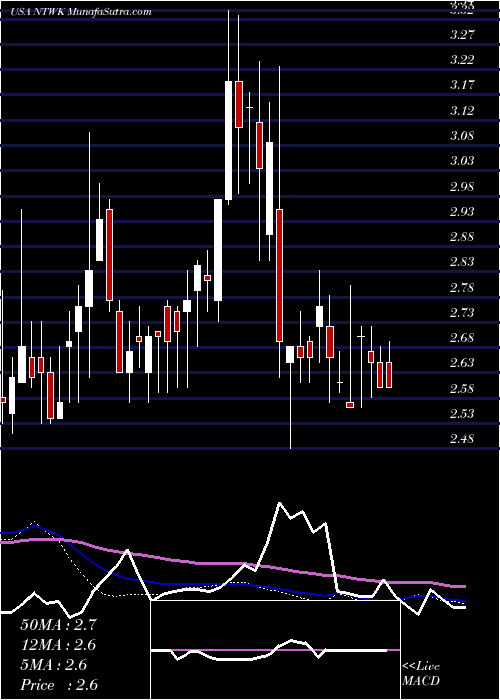Viewport: 500px width, 700px height.
Task: Click the <<Live MACD label
Action: 421,674
